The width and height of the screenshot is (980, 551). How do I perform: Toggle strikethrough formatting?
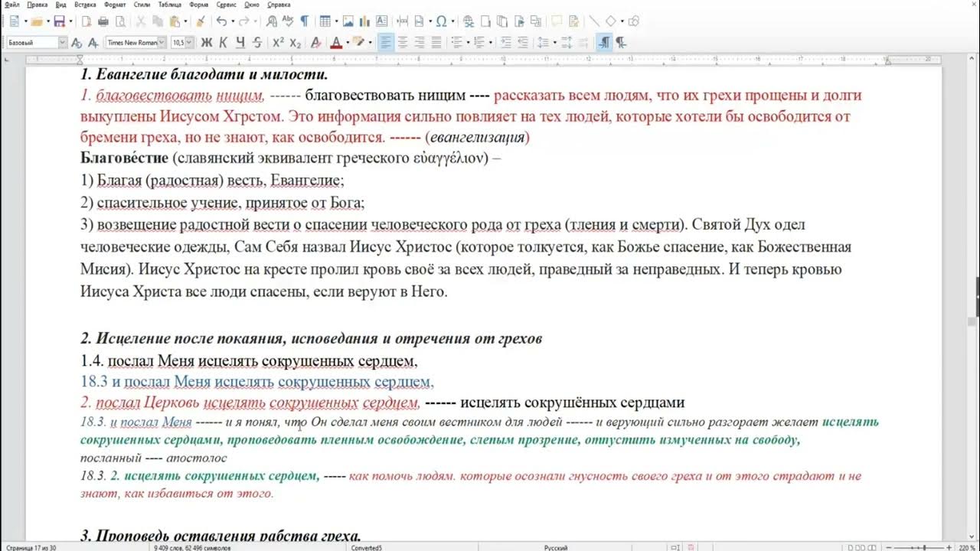[x=257, y=43]
